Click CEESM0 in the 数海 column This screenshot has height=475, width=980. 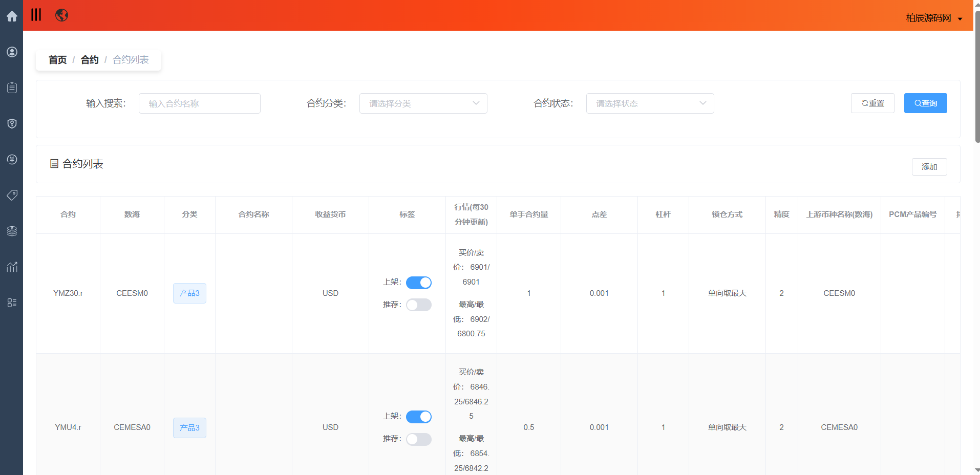coord(132,293)
